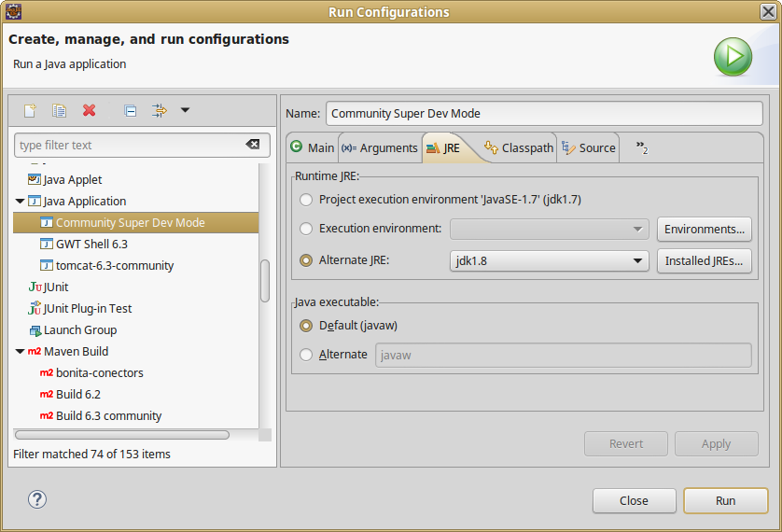Duplicate the selected launch configuration

(59, 110)
